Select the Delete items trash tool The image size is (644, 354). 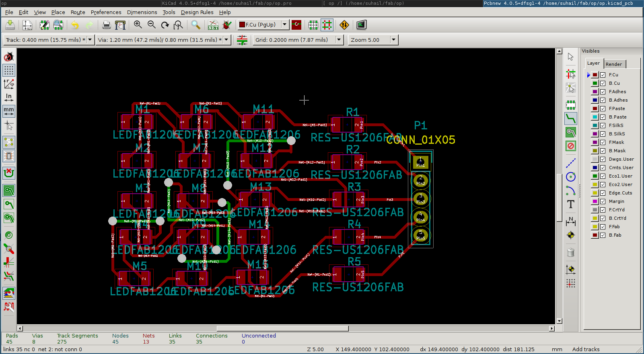click(x=570, y=252)
